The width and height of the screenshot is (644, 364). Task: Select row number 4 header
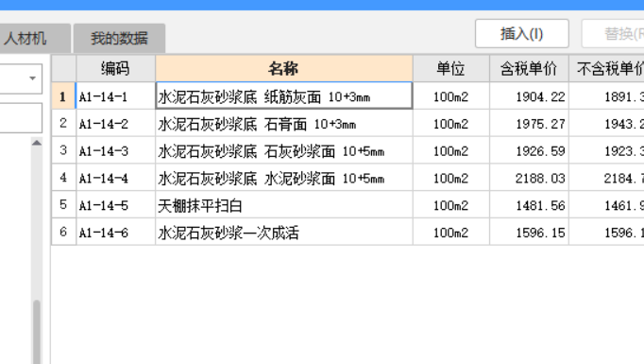pyautogui.click(x=63, y=177)
